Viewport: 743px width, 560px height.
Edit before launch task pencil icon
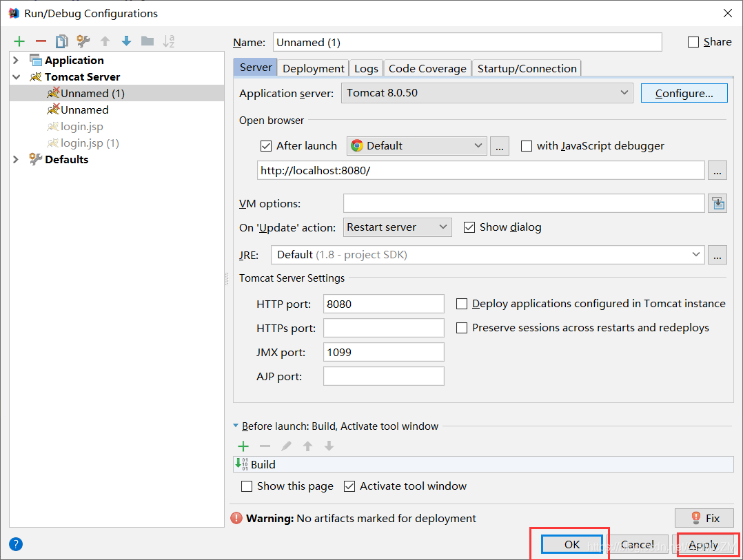(x=286, y=446)
